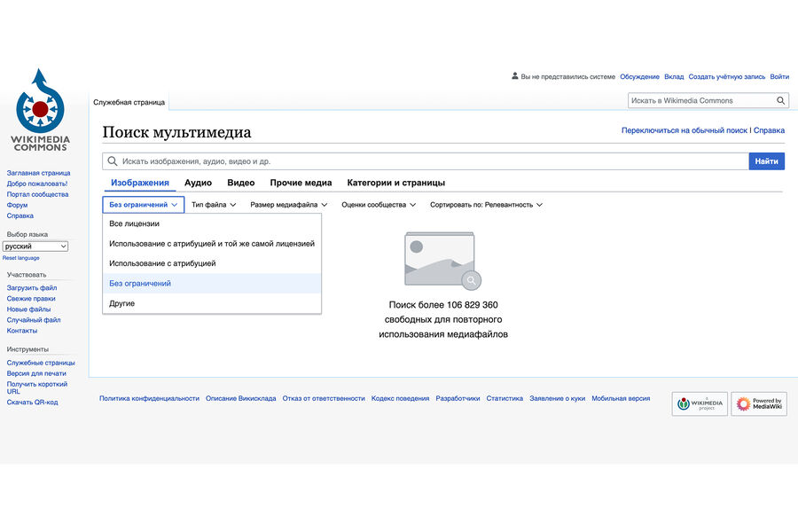Open 'Свежие правки' sidebar link
Image resolution: width=798 pixels, height=532 pixels.
pos(30,299)
